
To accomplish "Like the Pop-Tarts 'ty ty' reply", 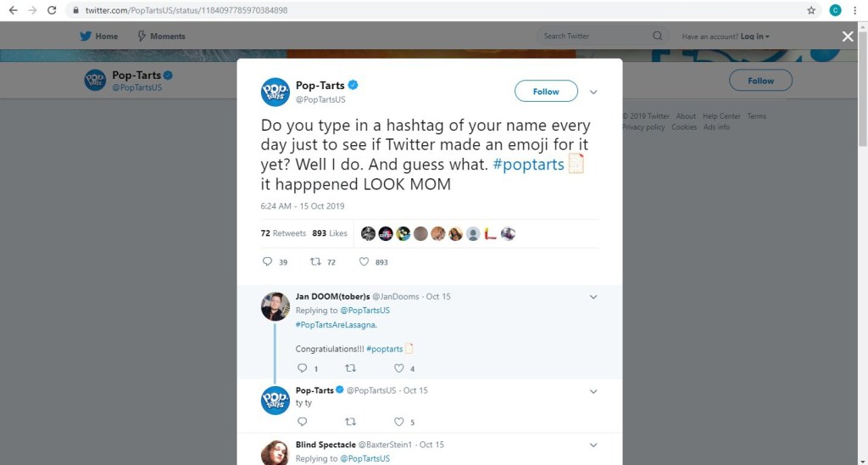I will click(x=399, y=422).
